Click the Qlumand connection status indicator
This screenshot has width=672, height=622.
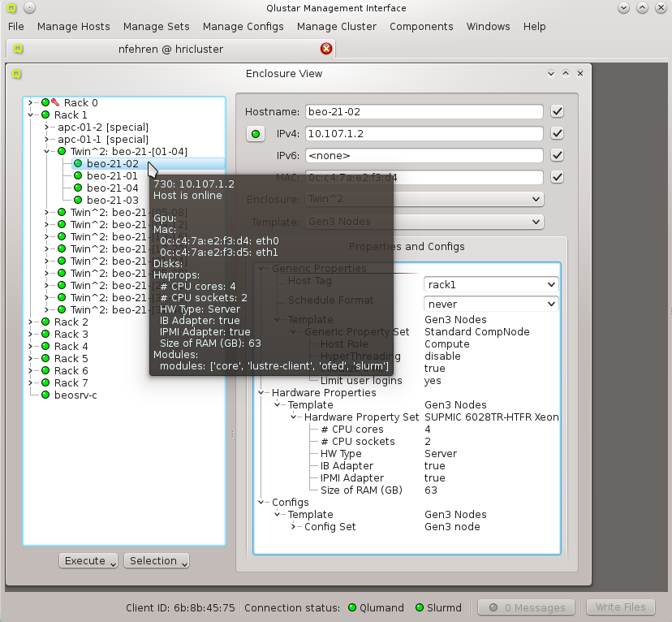point(352,607)
